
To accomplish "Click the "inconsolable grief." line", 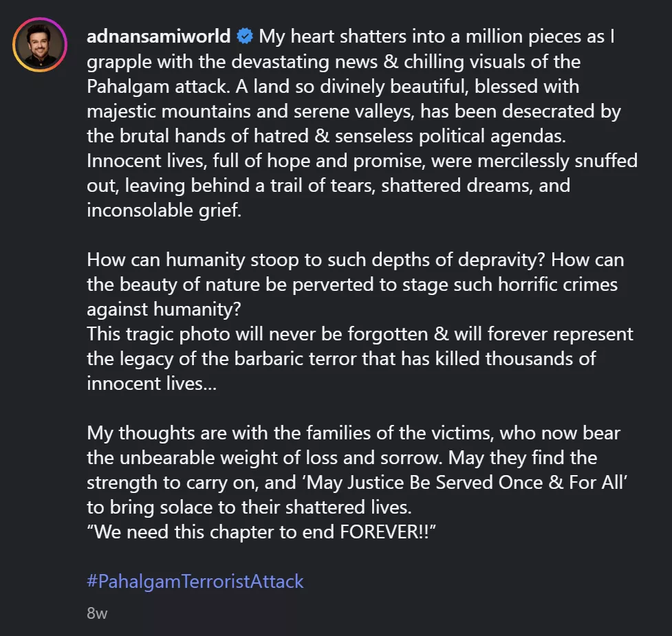I will point(164,210).
